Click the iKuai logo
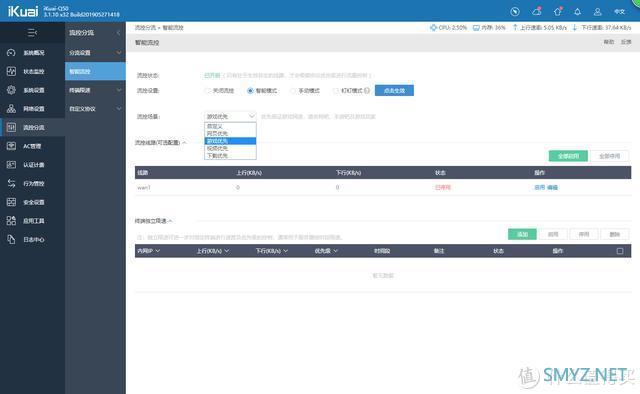640x394 pixels. pos(23,11)
